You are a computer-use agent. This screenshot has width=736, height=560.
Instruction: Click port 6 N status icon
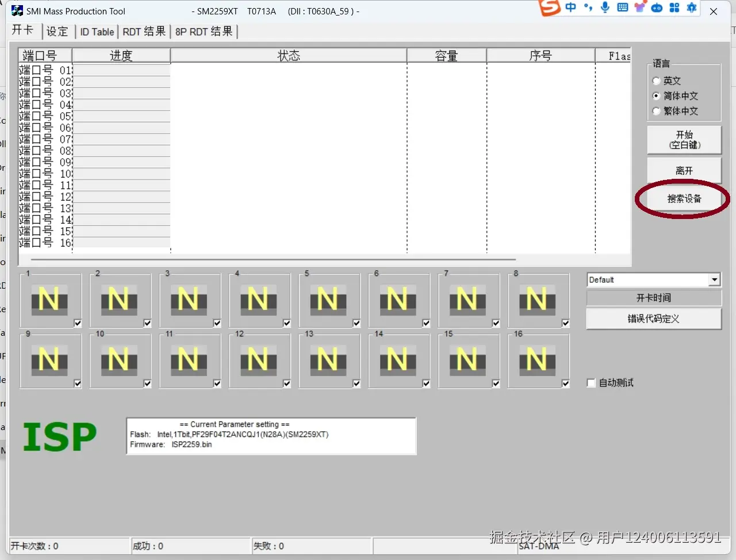398,300
